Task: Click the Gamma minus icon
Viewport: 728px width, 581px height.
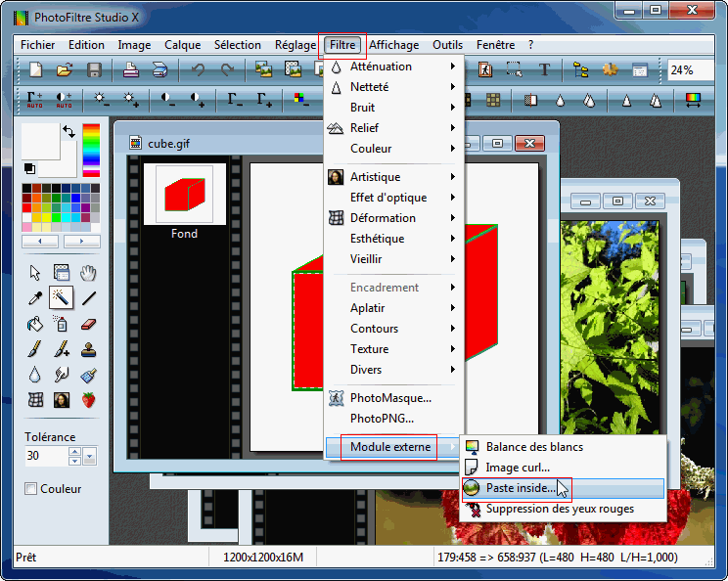Action: tap(235, 100)
